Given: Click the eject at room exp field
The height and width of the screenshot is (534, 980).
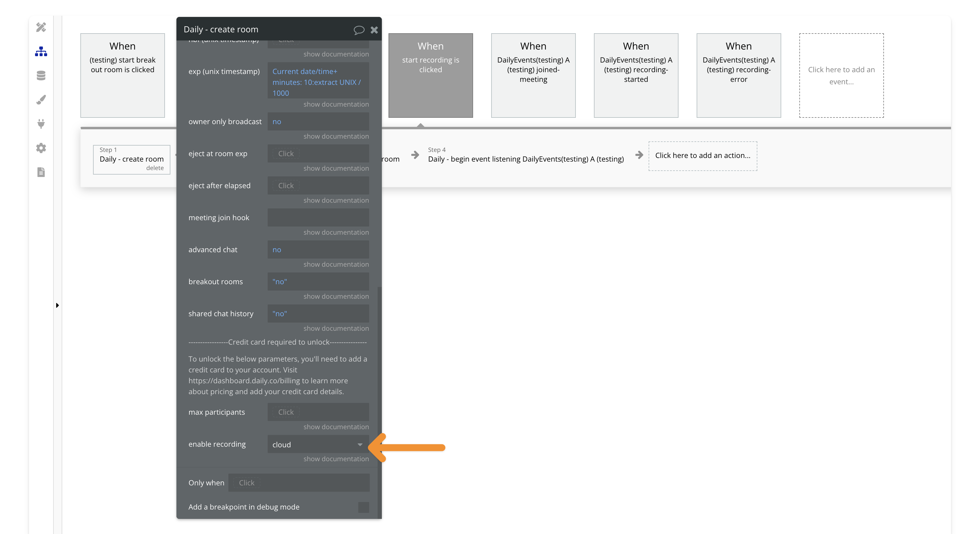Looking at the screenshot, I should tap(318, 154).
